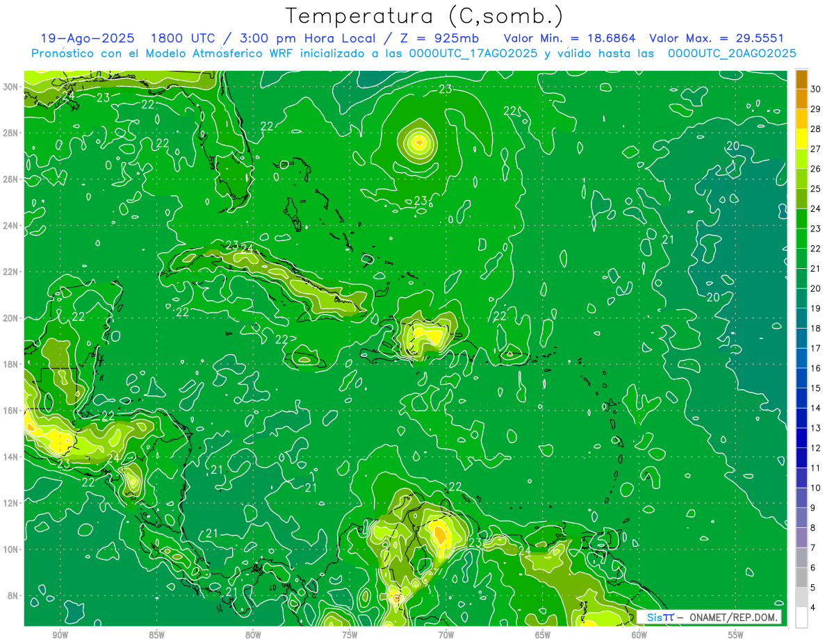Click the '85W' longitude axis label
The image size is (834, 644).
(x=156, y=635)
